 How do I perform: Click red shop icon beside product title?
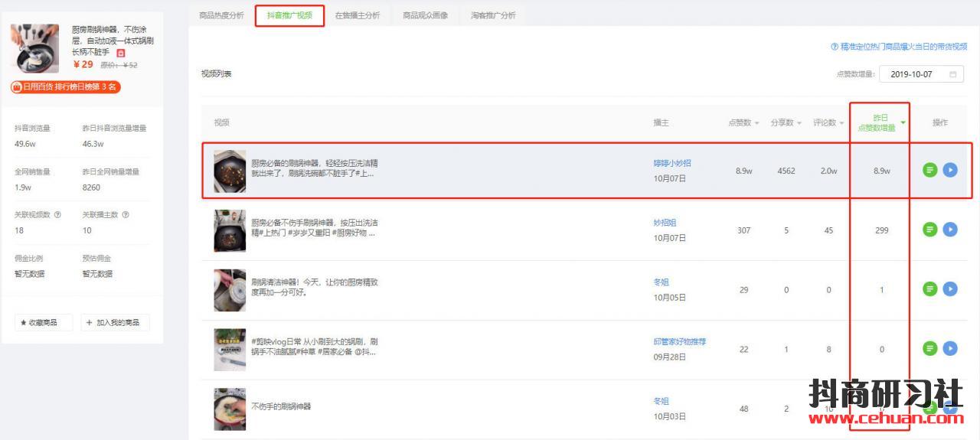120,53
